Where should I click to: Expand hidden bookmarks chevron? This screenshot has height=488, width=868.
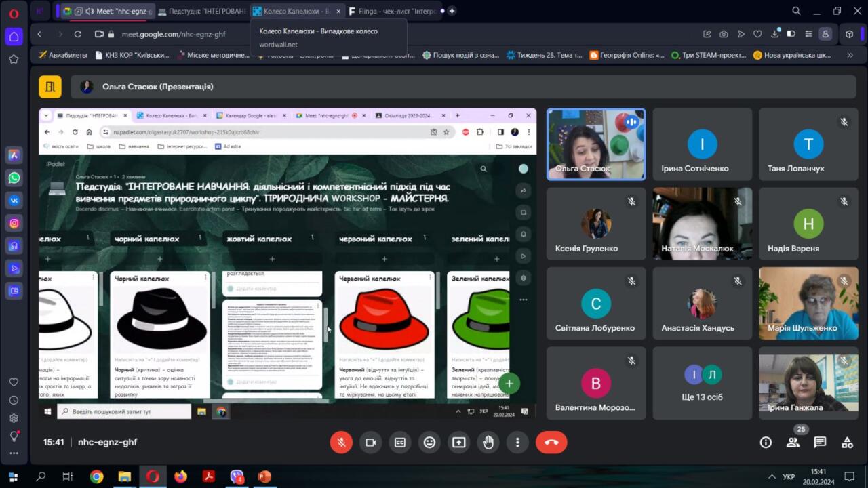click(x=850, y=55)
